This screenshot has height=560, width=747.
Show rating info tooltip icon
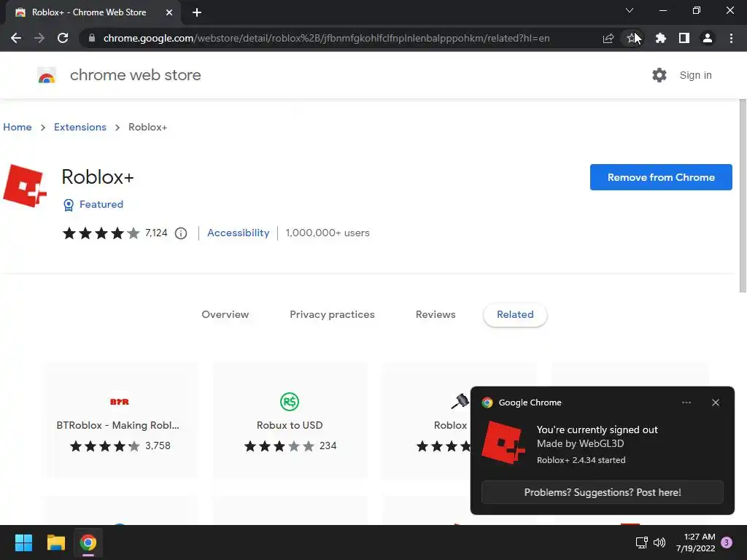pyautogui.click(x=181, y=233)
